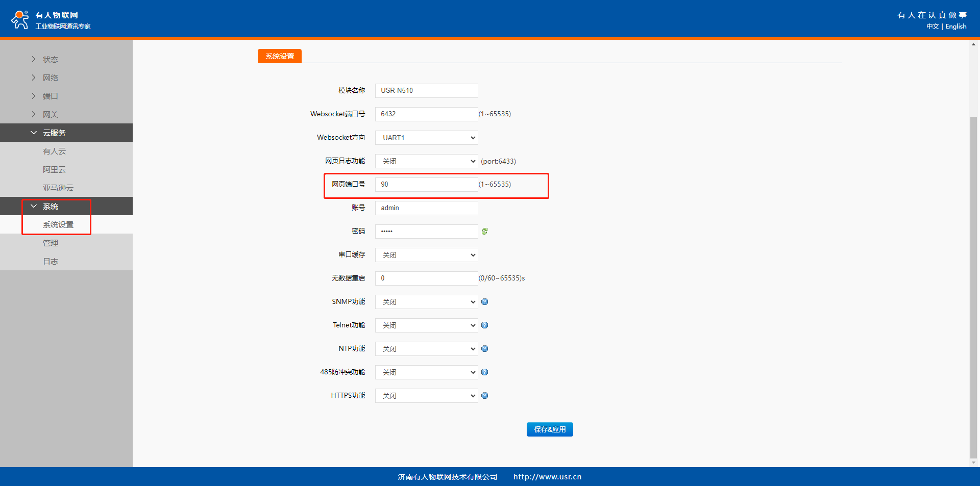Viewport: 980px width, 486px height.
Task: Click the NTP function help icon
Action: 484,349
